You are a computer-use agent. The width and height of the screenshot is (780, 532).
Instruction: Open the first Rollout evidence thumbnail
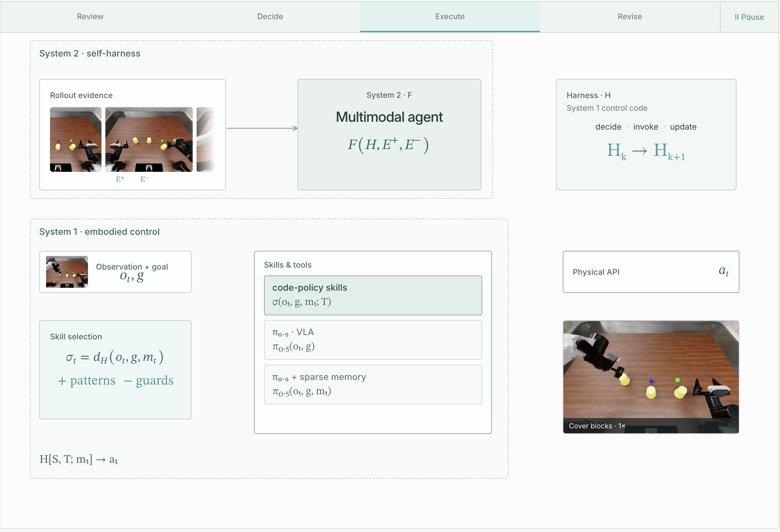(x=76, y=139)
